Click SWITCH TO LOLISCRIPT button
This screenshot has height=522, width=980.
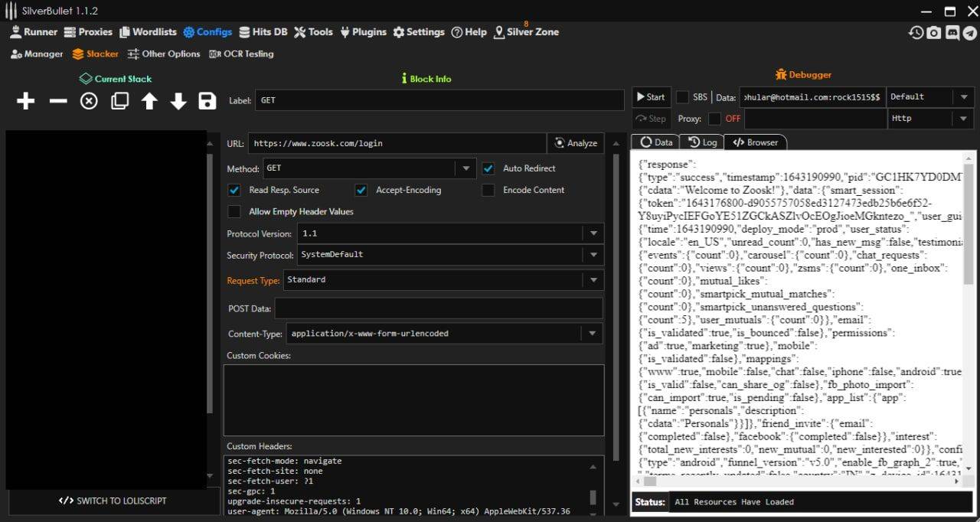[113, 501]
